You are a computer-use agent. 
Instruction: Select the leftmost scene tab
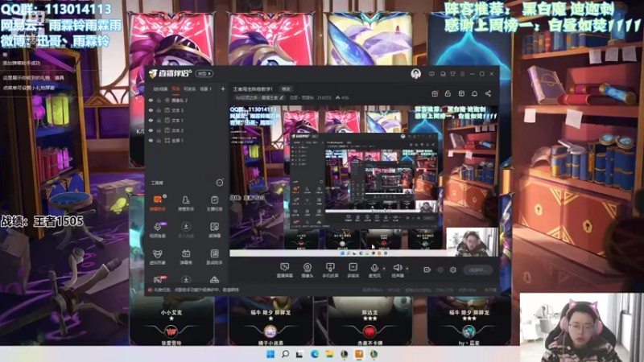coord(160,88)
